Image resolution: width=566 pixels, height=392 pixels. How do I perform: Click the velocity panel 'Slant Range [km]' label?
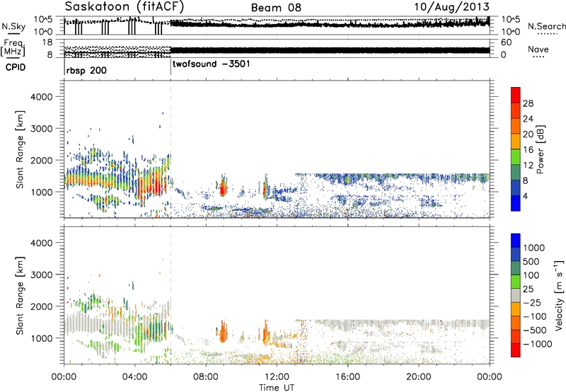[21, 296]
